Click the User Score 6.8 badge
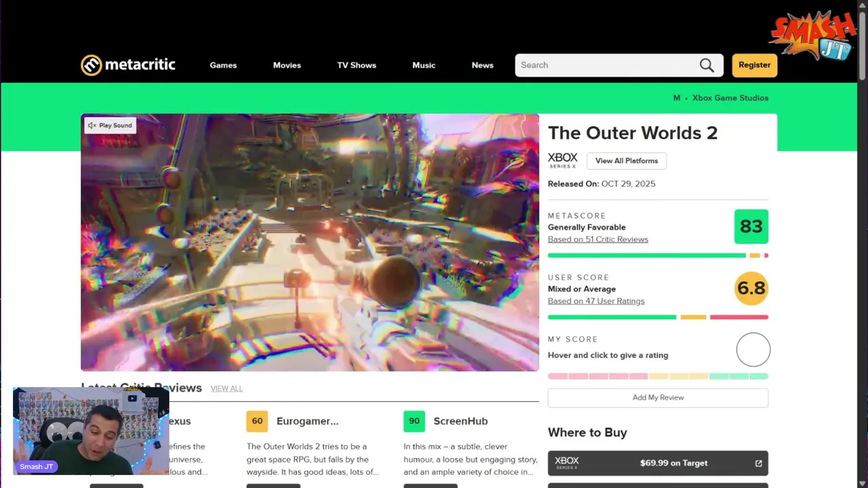The image size is (868, 488). (x=751, y=288)
